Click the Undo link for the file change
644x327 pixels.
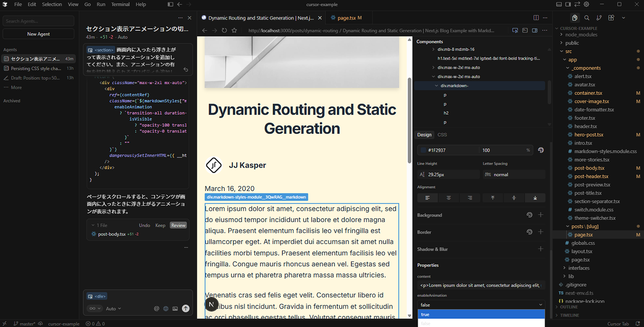coord(144,225)
